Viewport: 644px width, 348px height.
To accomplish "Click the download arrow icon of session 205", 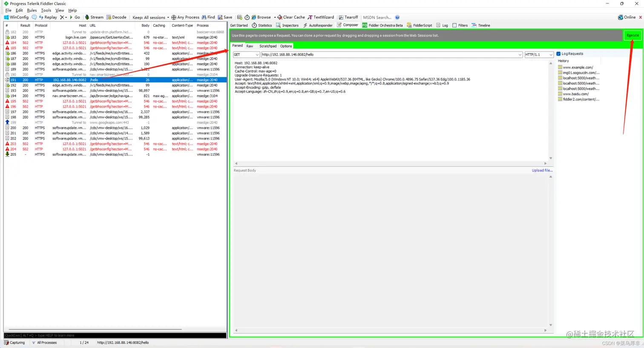I will (x=7, y=154).
